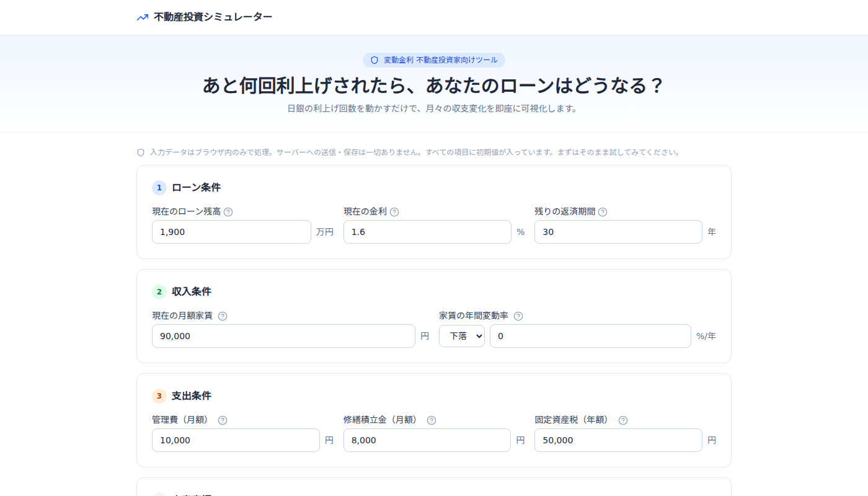
Task: Open help icon for 家賃の年間変動率
Action: [518, 316]
